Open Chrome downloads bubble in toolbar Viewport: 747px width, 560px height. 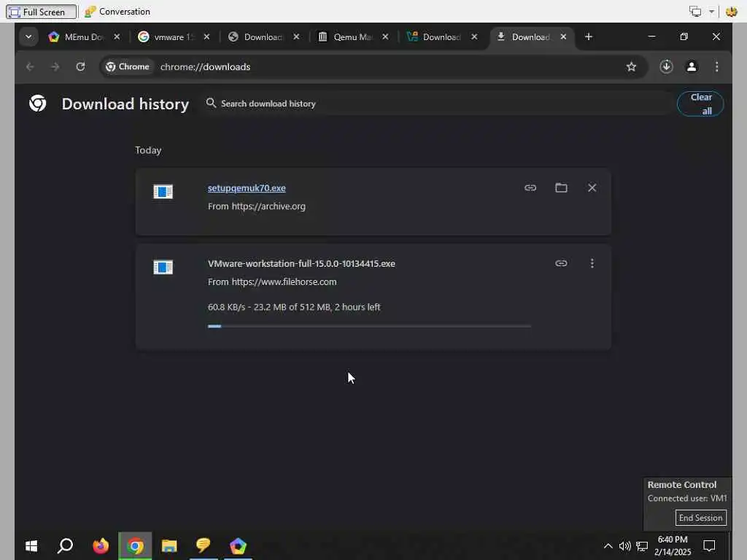[x=666, y=66]
